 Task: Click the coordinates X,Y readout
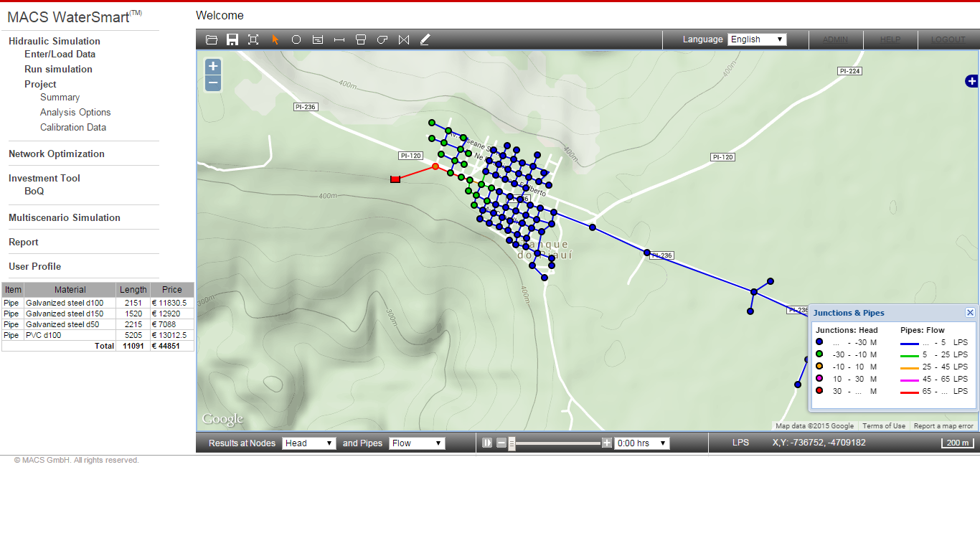(x=819, y=443)
